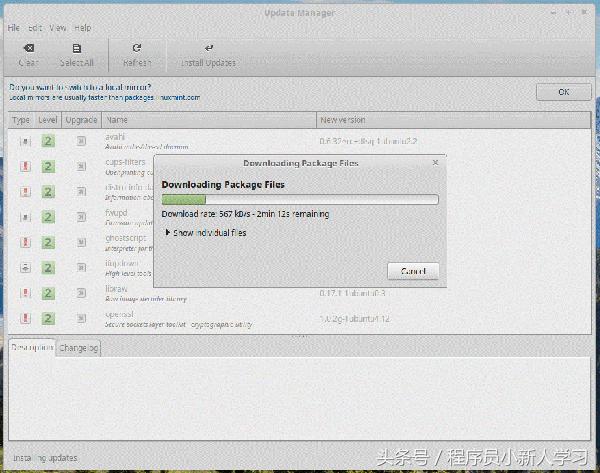Switch to the Changelog tab
The image size is (600, 473).
pyautogui.click(x=78, y=348)
